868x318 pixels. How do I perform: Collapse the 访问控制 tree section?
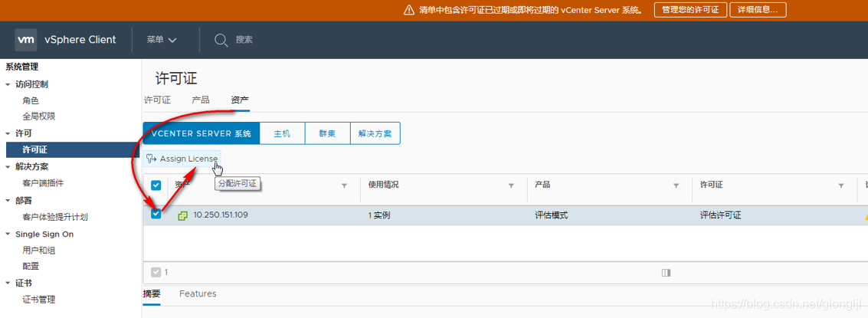[8, 85]
